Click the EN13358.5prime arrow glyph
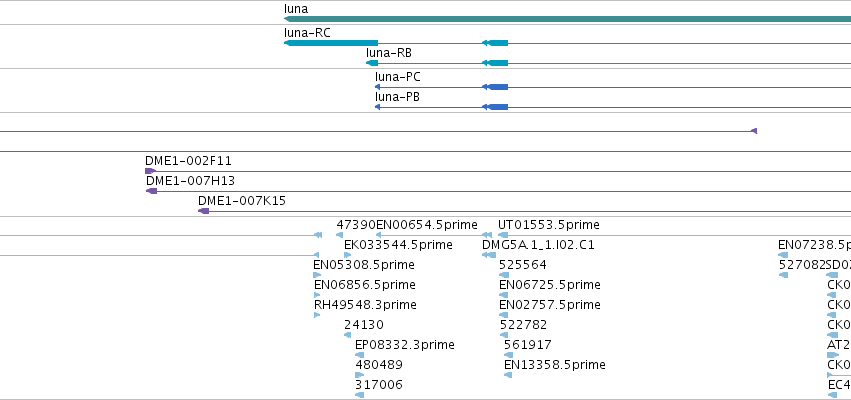 (x=507, y=375)
